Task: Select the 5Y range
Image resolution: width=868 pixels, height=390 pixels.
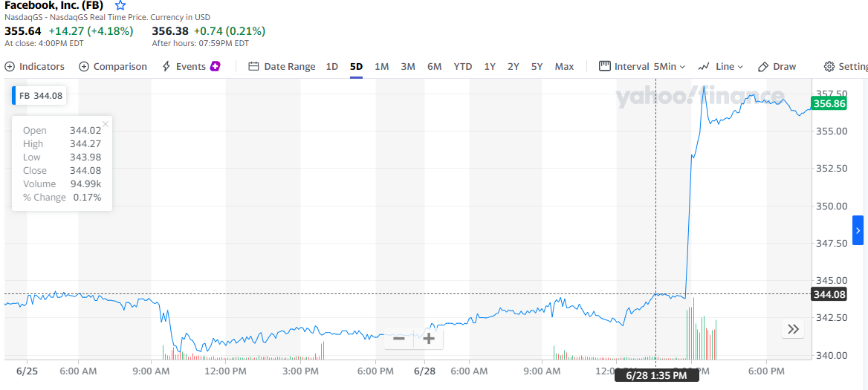Action: pyautogui.click(x=537, y=66)
